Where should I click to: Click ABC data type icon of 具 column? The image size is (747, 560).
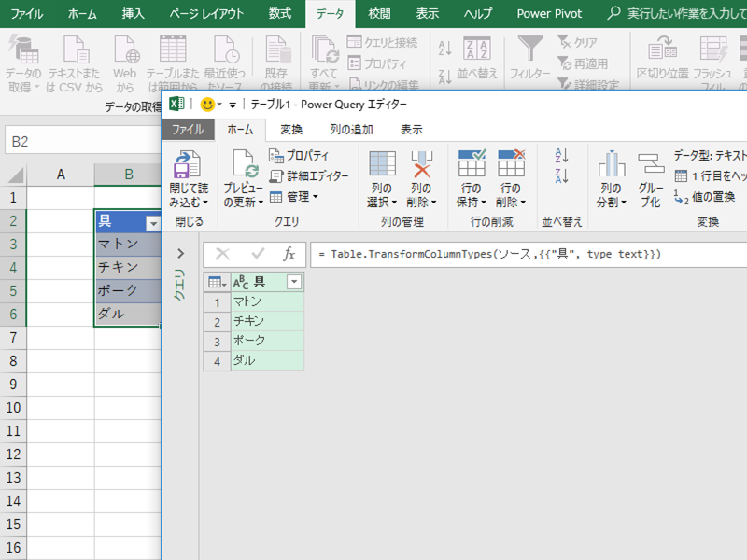click(241, 283)
